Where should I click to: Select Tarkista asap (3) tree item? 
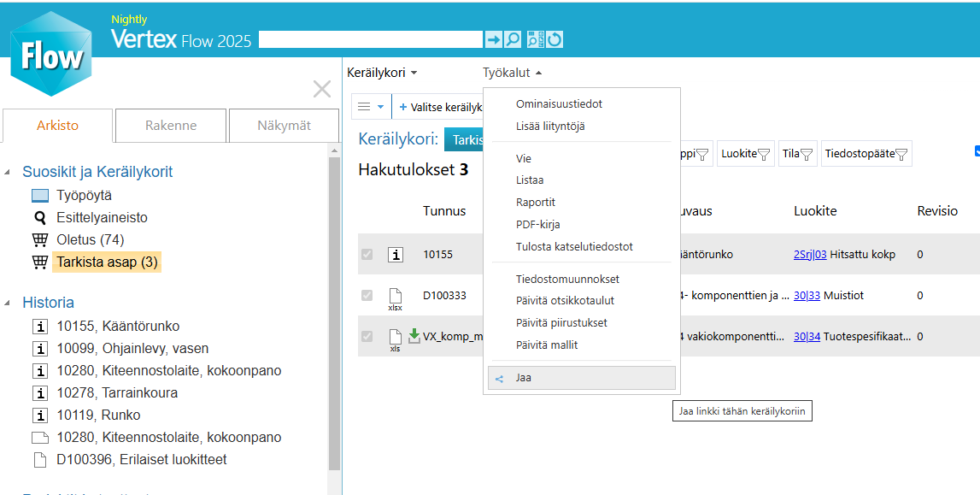[107, 262]
